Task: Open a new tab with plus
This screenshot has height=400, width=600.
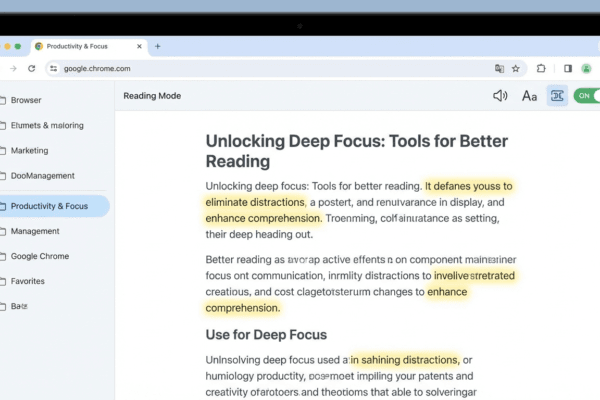Action: [158, 46]
